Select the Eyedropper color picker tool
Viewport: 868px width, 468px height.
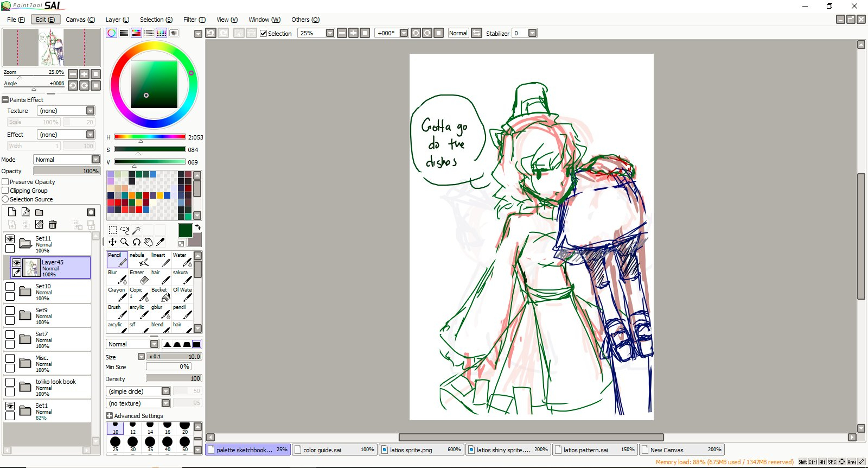(160, 242)
